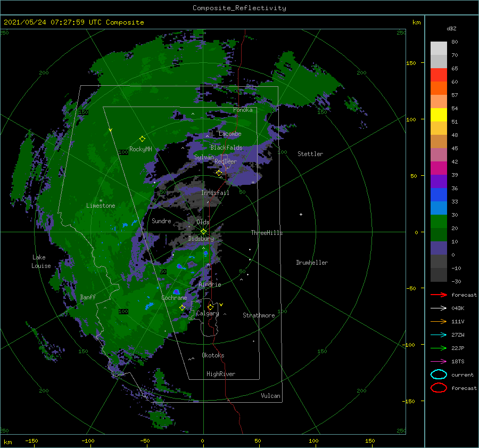The height and width of the screenshot is (448, 479).
Task: Select the RedDeer city label
Action: tap(226, 161)
